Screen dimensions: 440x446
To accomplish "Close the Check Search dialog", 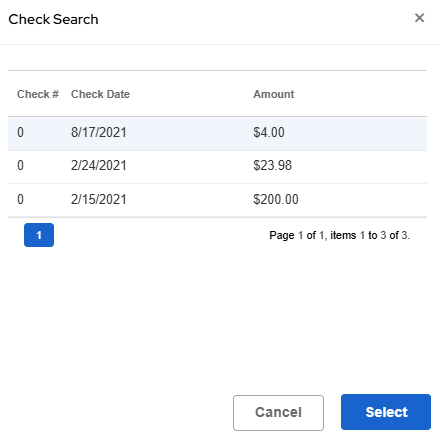I will coord(419,18).
